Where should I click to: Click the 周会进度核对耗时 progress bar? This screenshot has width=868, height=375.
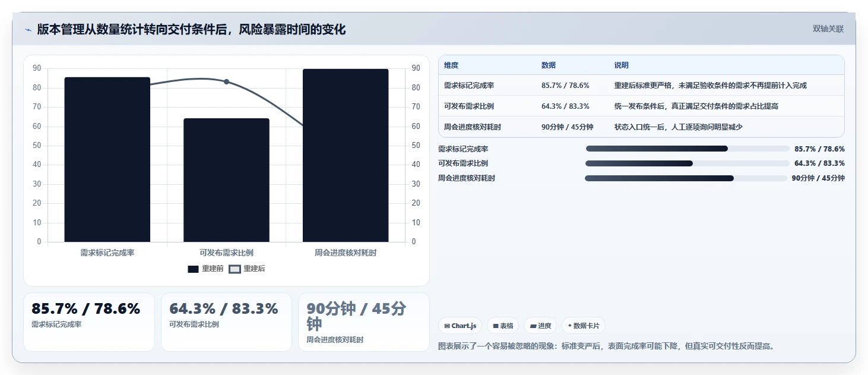click(686, 178)
